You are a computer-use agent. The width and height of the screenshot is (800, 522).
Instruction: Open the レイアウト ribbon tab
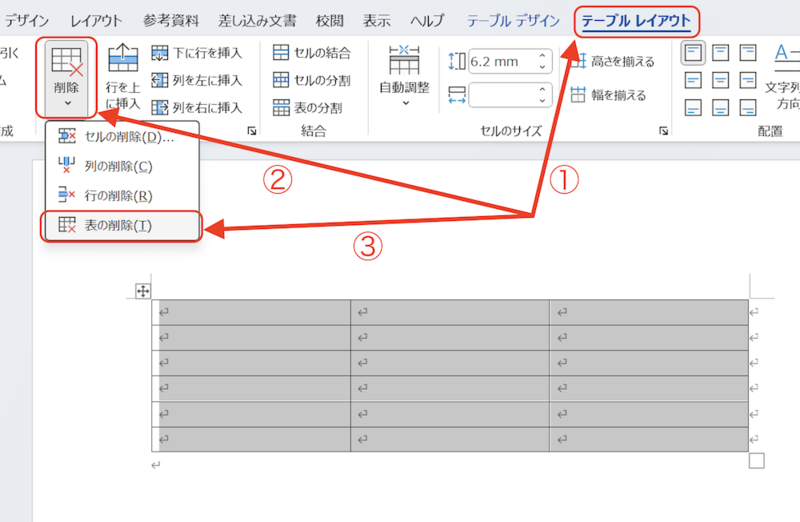pyautogui.click(x=96, y=21)
